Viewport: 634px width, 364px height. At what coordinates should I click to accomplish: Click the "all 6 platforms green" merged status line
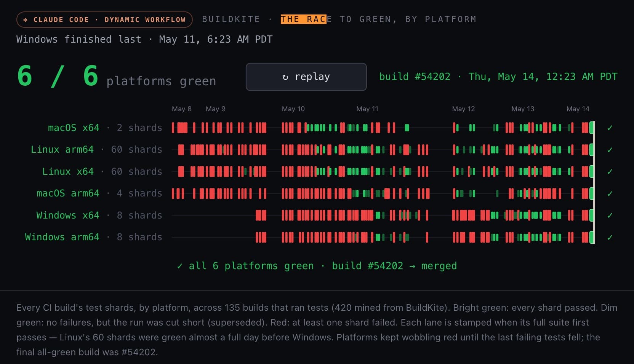pos(317,266)
